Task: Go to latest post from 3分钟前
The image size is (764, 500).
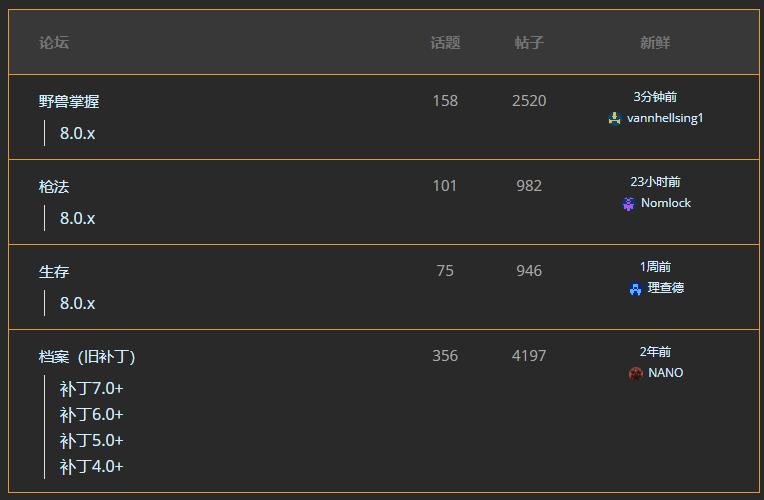Action: click(655, 97)
